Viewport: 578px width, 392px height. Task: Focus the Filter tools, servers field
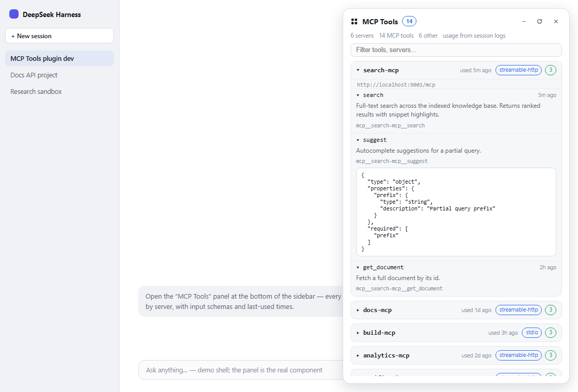click(456, 50)
